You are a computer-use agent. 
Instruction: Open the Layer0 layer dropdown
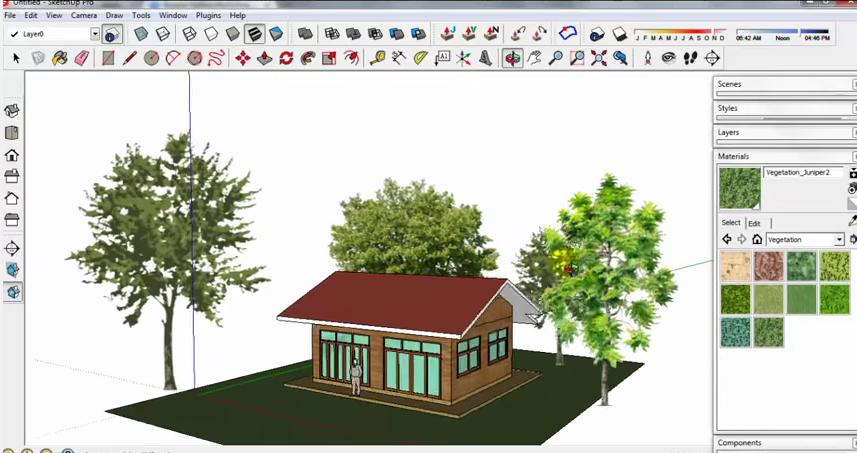[95, 34]
